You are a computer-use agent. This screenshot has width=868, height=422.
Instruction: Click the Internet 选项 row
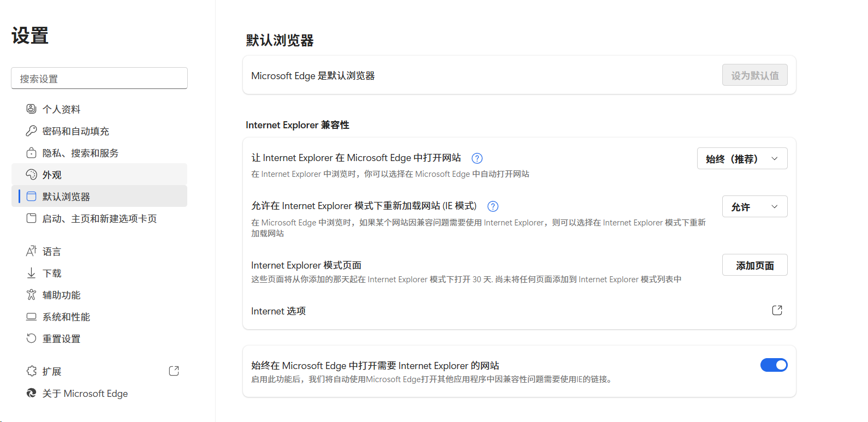pos(519,310)
